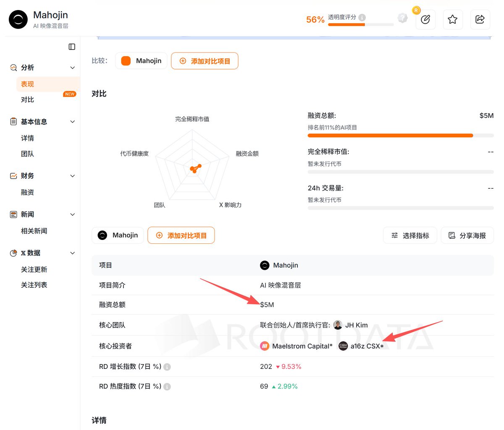This screenshot has height=430, width=504.
Task: Open the transparency score info icon
Action: click(x=362, y=17)
